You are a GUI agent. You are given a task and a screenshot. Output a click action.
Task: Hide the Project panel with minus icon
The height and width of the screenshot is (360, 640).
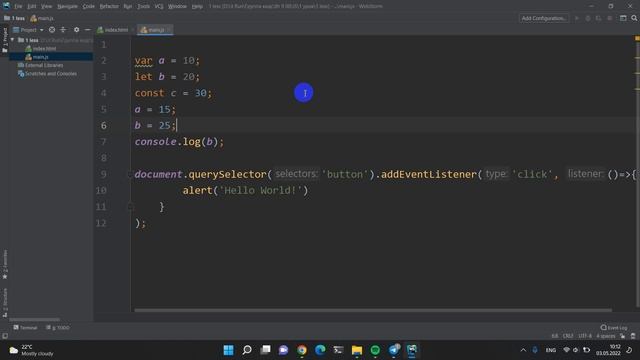coord(87,30)
